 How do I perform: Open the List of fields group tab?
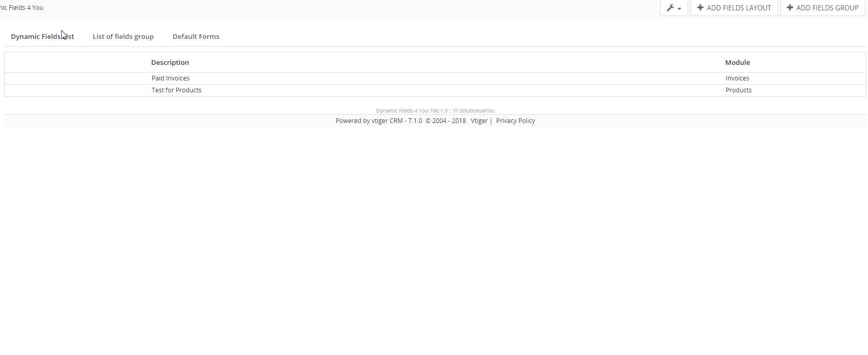(123, 36)
